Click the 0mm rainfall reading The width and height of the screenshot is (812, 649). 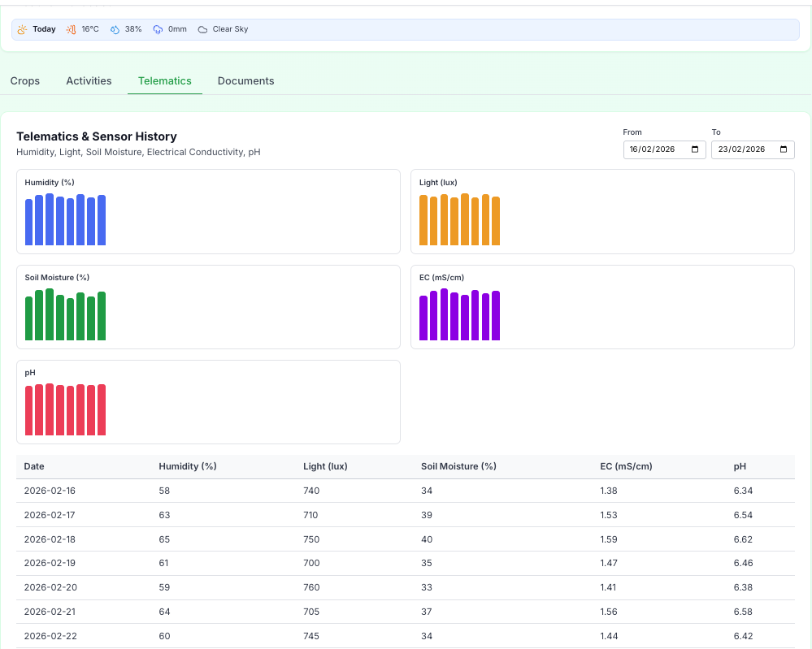point(178,29)
